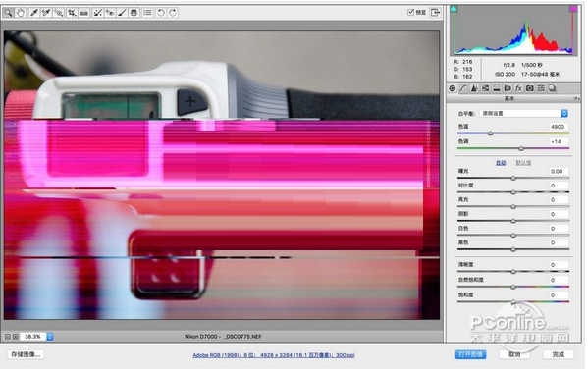The image size is (588, 373).
Task: Select the Hand tool
Action: [x=21, y=13]
